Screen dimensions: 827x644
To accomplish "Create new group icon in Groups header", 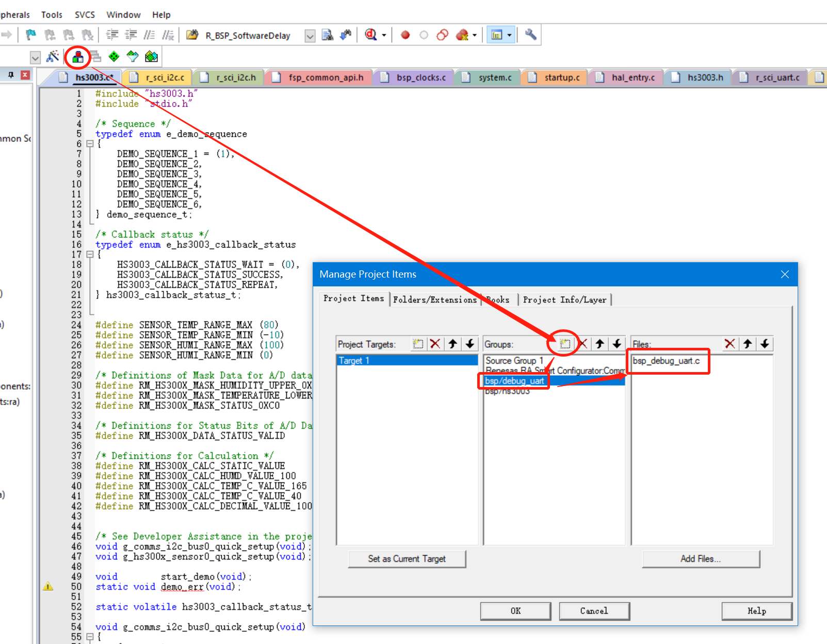I will (x=565, y=344).
